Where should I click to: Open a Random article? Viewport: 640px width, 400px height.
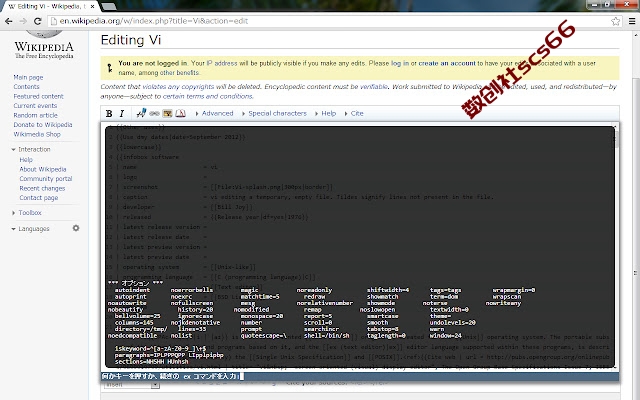click(36, 115)
